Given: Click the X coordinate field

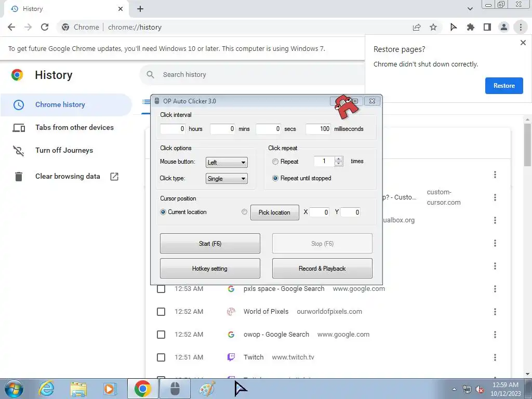Looking at the screenshot, I should click(319, 212).
